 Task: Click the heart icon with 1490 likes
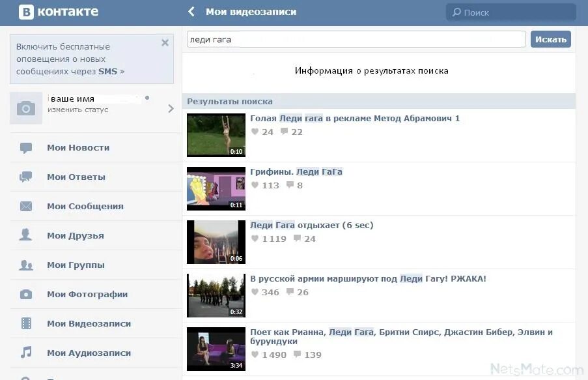tap(255, 354)
